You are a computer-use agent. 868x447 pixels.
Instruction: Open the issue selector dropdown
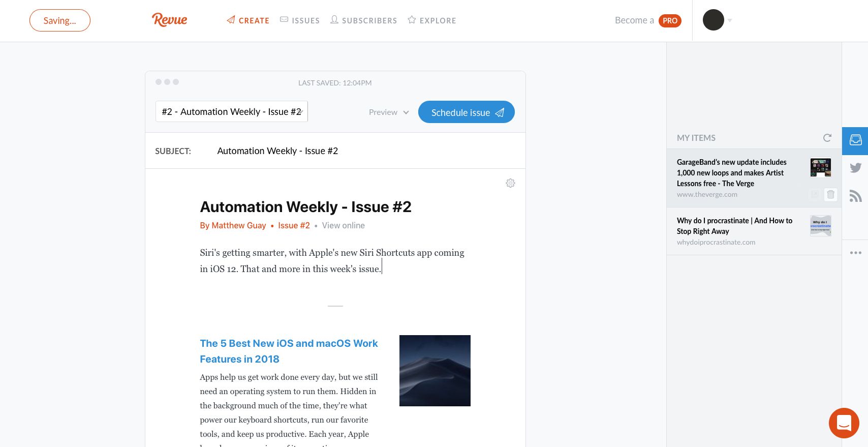pos(232,112)
